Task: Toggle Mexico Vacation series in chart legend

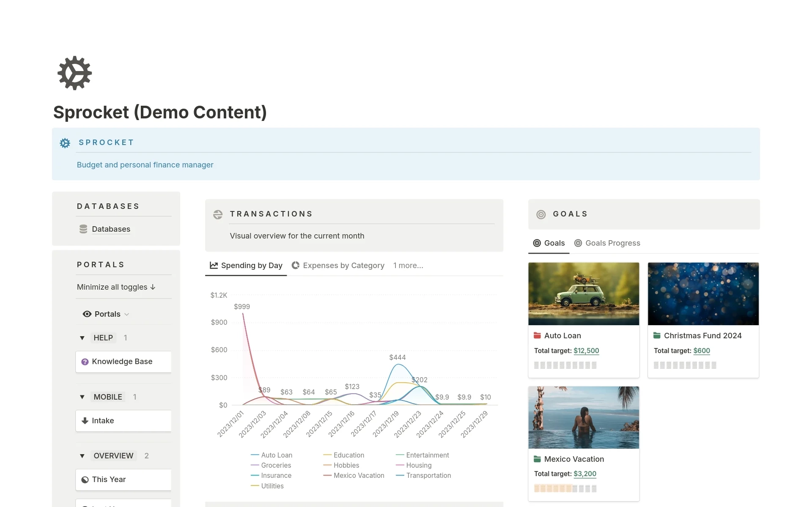Action: pos(354,476)
